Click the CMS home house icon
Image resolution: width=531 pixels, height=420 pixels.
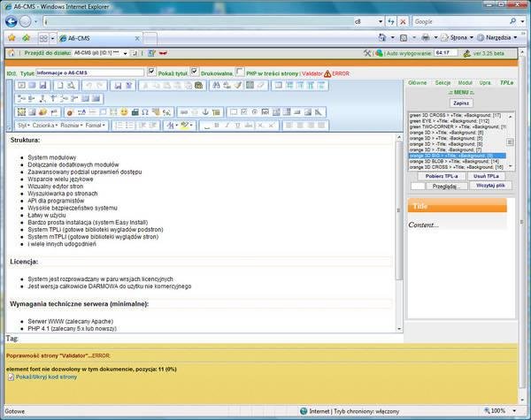(x=12, y=53)
